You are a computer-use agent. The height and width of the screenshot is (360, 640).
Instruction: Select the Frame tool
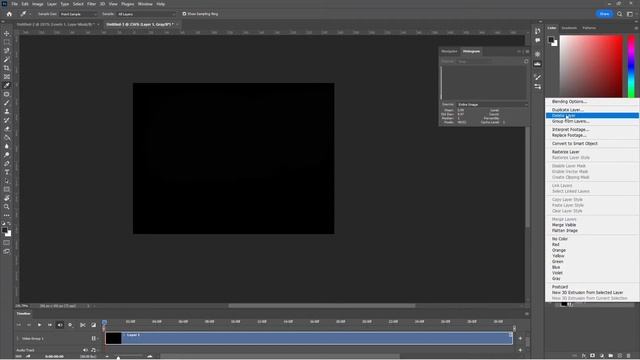coord(7,77)
